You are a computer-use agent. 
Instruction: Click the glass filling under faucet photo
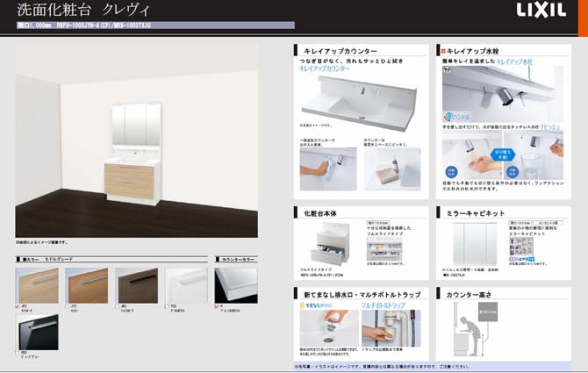(x=534, y=155)
